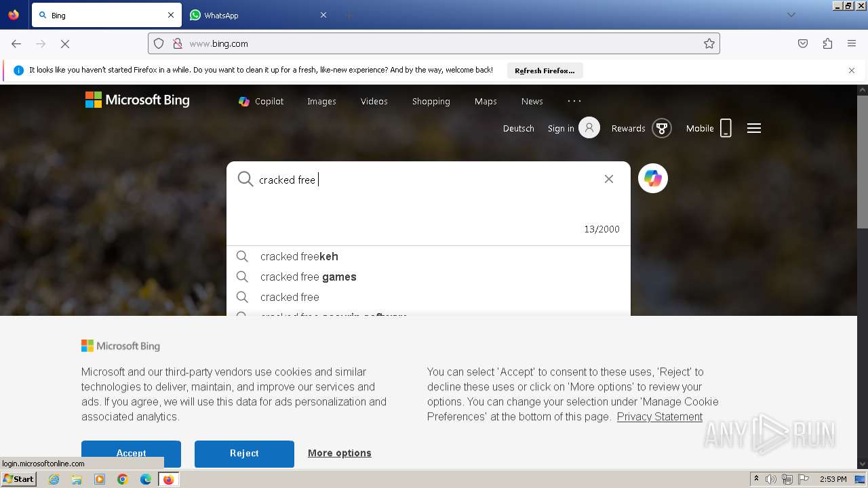Open the Firefox application menu

click(852, 43)
